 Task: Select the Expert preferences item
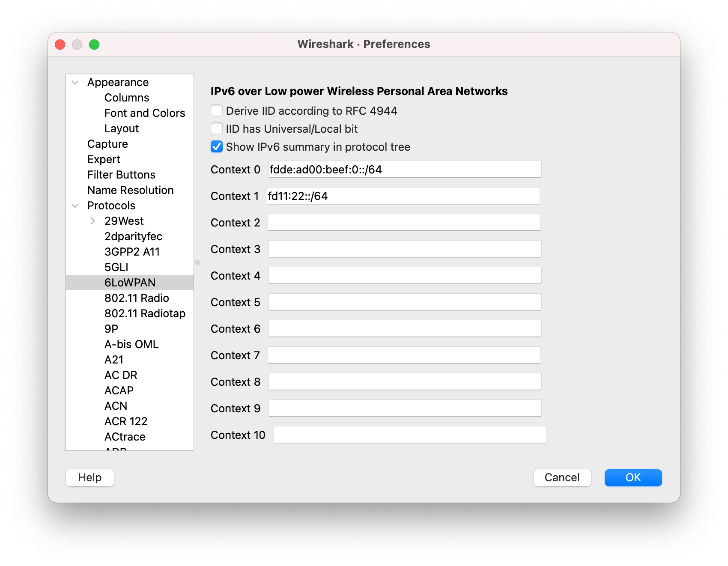(104, 159)
